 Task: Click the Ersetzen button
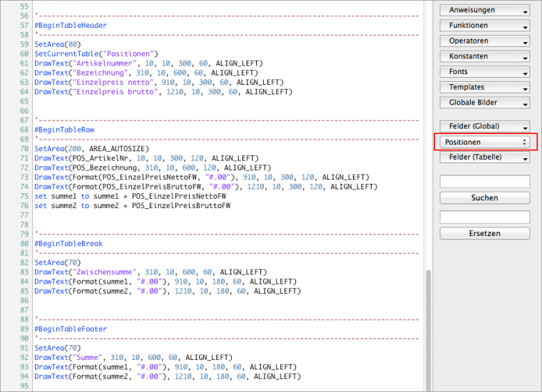[x=485, y=234]
